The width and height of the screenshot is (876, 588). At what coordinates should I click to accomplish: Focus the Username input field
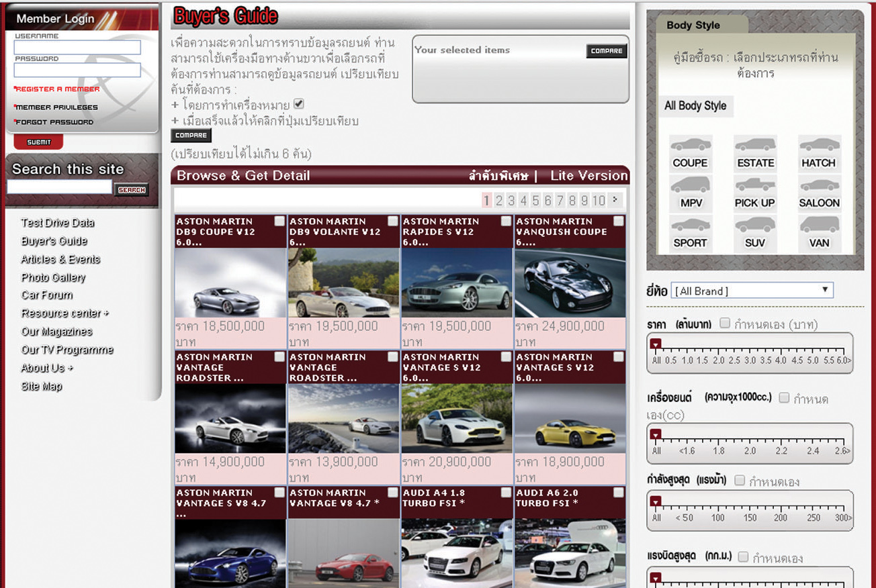click(77, 47)
